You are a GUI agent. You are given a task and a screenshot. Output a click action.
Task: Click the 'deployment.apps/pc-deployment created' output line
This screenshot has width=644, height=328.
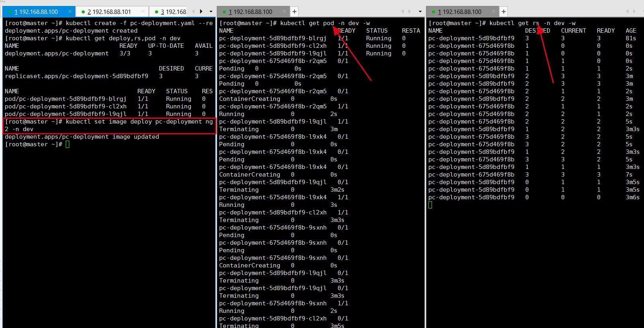pyautogui.click(x=71, y=31)
